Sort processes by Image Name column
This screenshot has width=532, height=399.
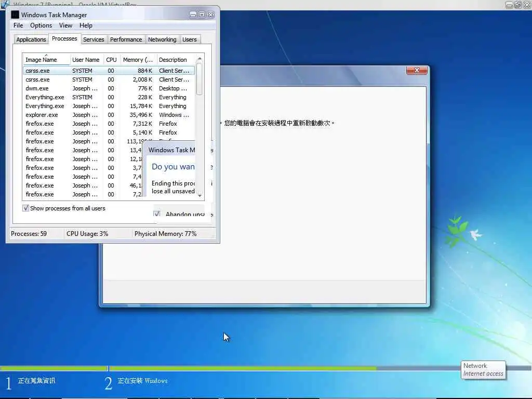coord(46,60)
